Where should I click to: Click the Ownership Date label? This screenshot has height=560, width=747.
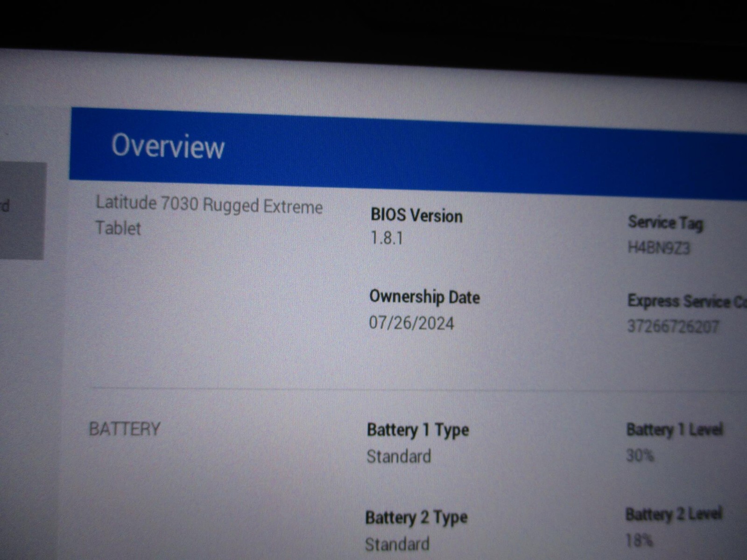point(424,297)
